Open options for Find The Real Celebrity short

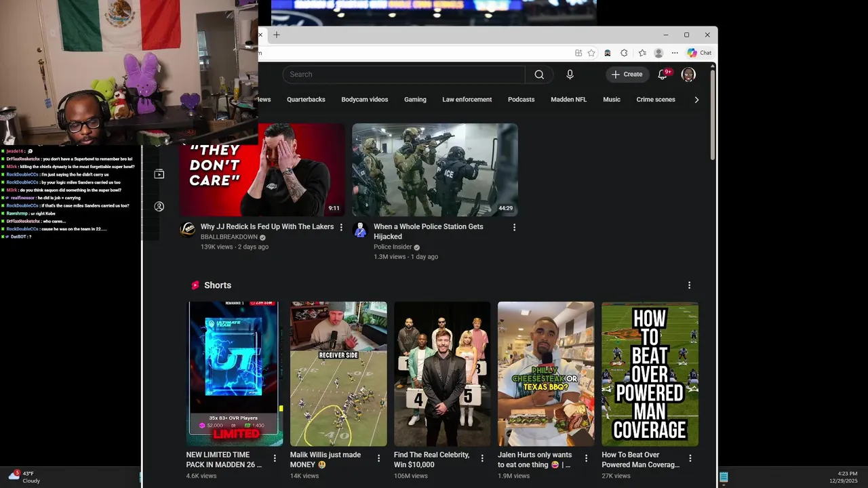482,459
